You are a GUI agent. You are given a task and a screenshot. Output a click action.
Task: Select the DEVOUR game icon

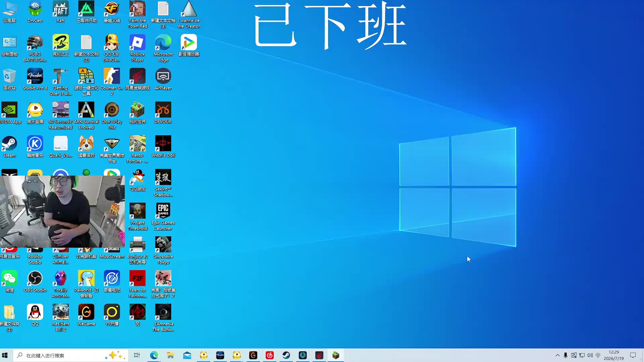163,113
